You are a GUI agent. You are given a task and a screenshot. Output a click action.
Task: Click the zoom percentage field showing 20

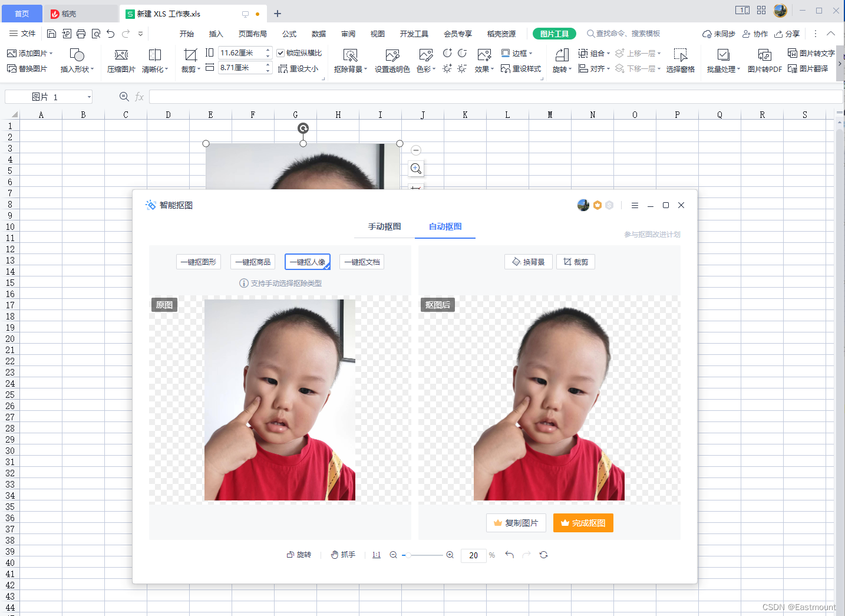[x=474, y=555]
